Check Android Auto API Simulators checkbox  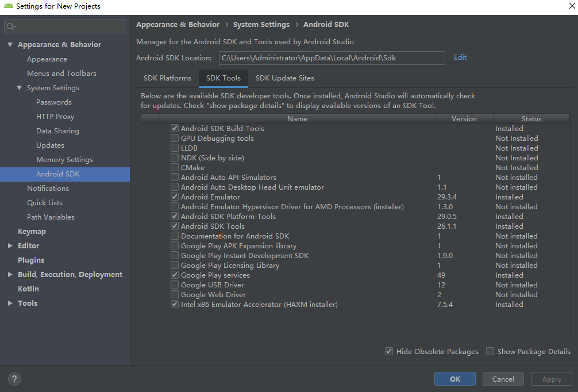click(x=175, y=178)
